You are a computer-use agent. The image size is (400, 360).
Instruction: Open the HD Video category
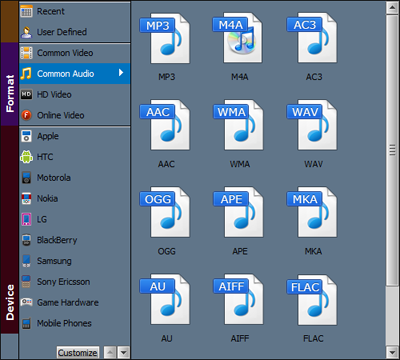point(75,95)
